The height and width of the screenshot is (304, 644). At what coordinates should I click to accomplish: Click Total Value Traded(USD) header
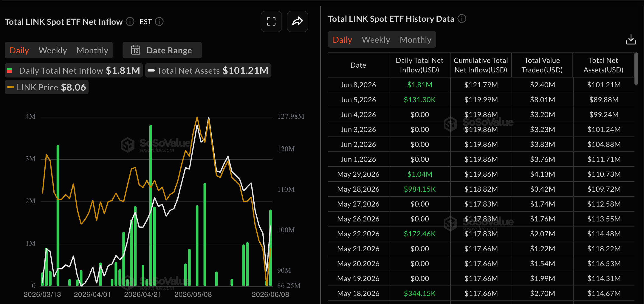(x=542, y=65)
